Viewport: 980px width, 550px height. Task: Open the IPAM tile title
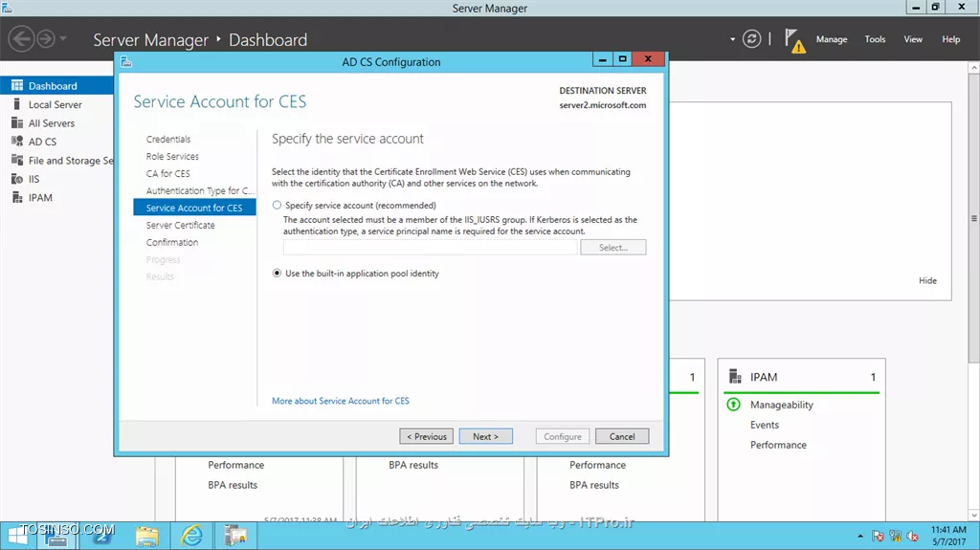764,377
